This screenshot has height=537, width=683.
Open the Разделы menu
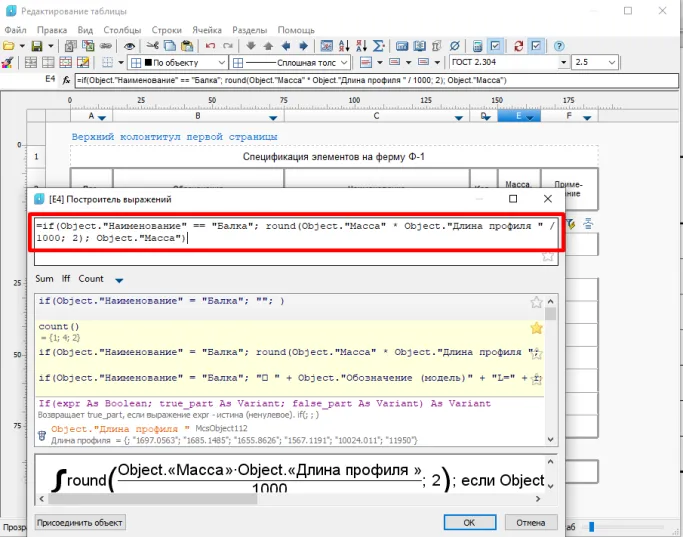(250, 30)
